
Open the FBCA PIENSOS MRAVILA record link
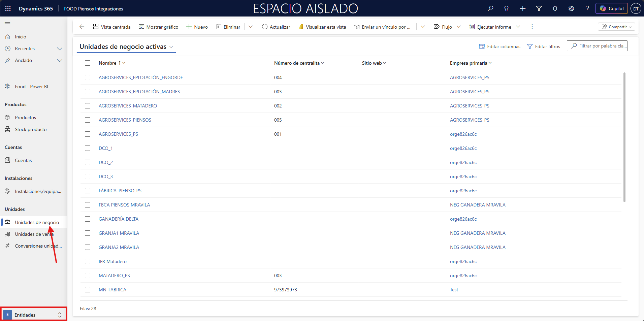[x=124, y=205]
